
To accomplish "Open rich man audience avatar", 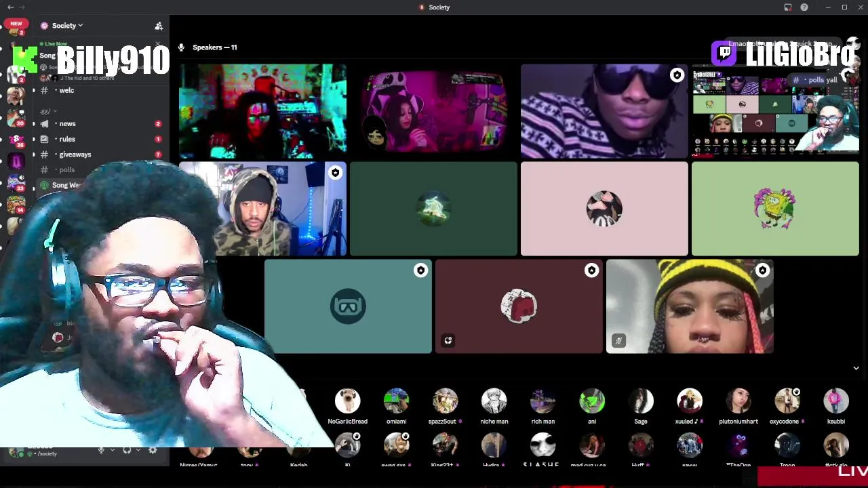I will point(543,401).
